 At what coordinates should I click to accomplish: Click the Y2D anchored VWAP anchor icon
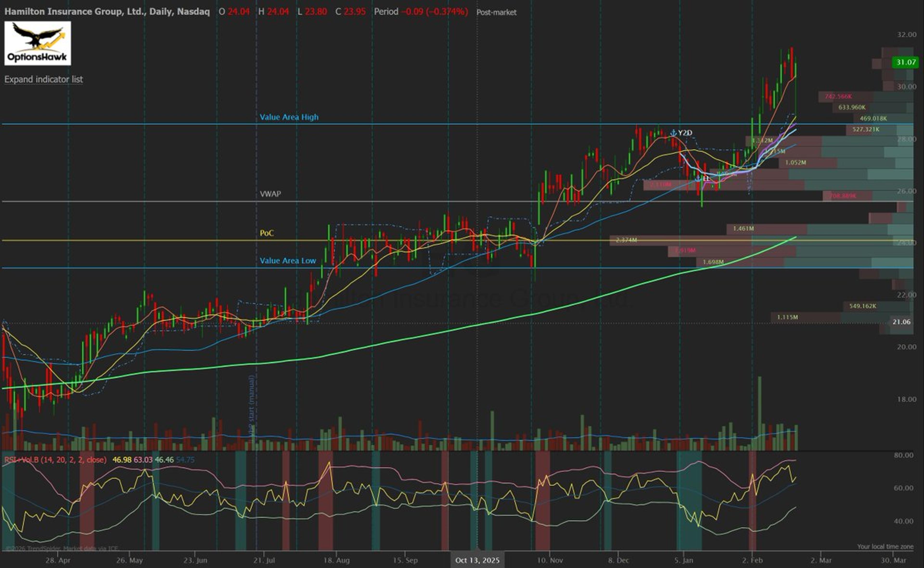[x=673, y=133]
